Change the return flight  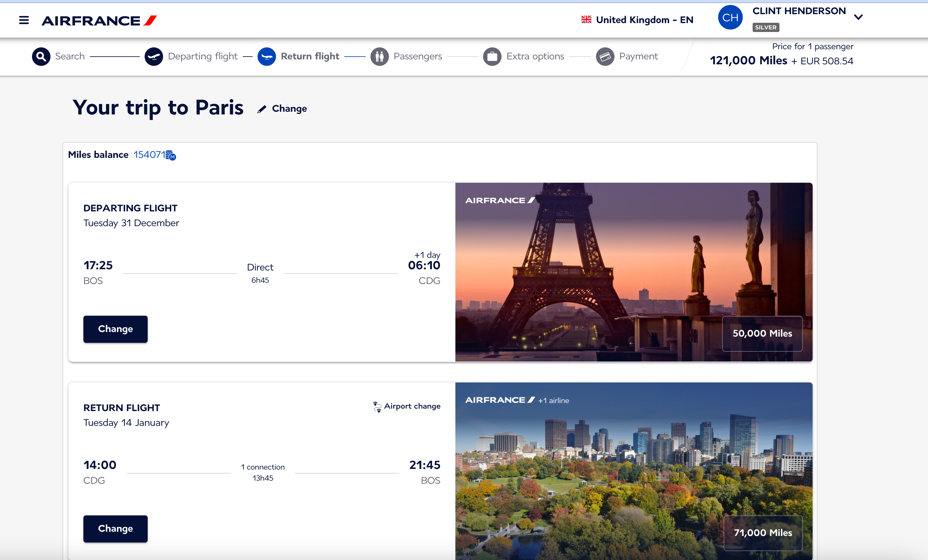point(115,529)
